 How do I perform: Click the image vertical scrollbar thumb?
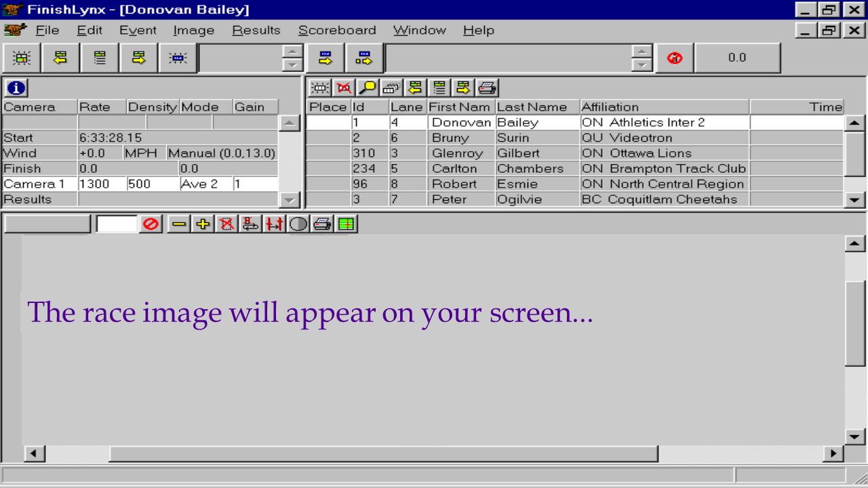(x=856, y=323)
